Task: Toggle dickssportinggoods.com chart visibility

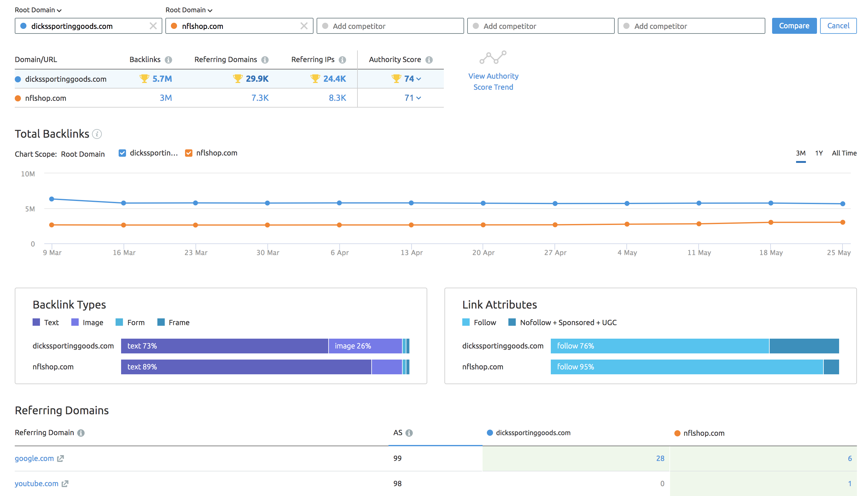Action: click(121, 153)
